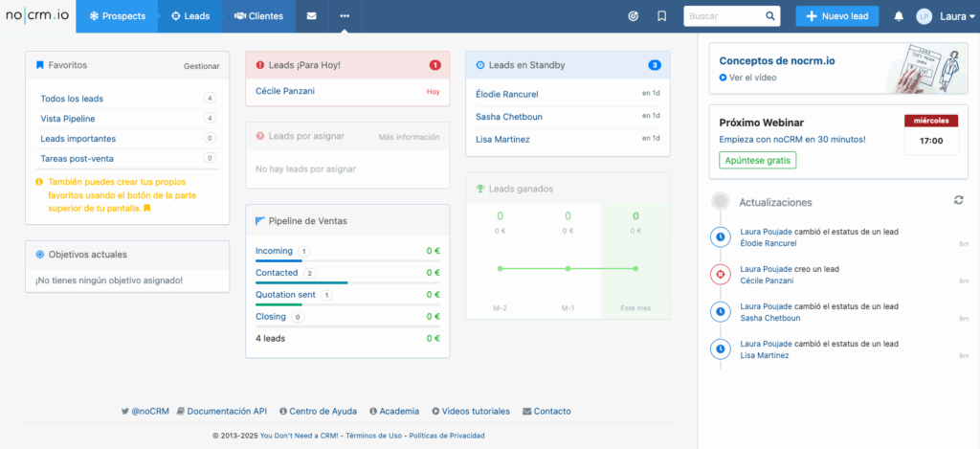The image size is (980, 449).
Task: Open the bookmark favorites icon in header
Action: click(661, 16)
